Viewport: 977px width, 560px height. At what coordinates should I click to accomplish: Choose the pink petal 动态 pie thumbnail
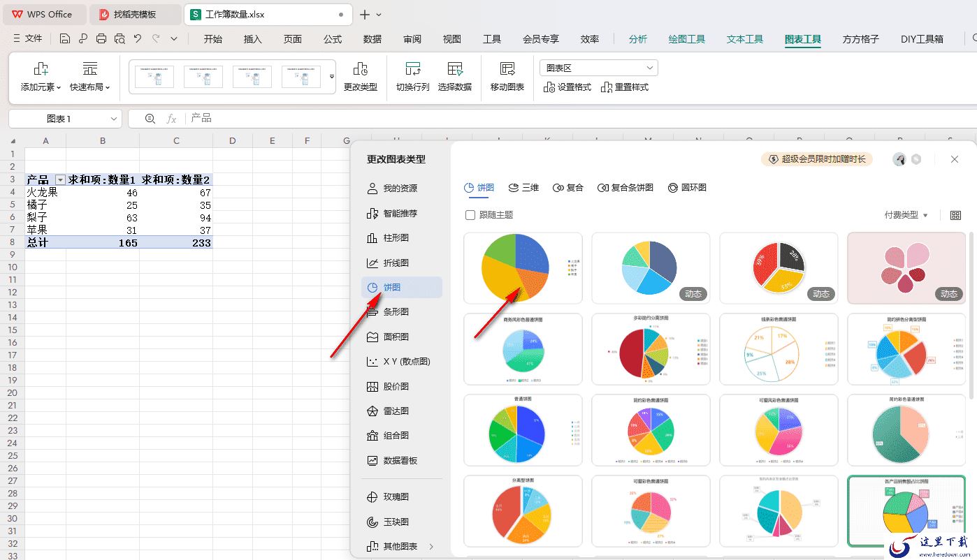point(906,268)
